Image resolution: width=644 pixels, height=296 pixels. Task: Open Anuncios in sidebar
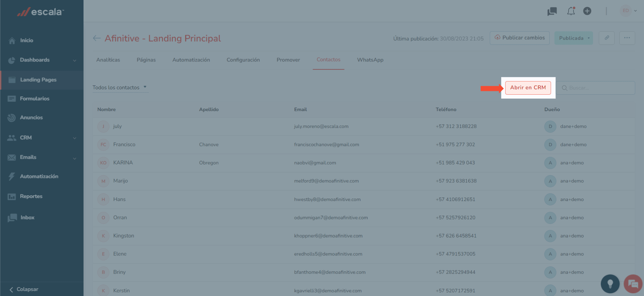click(31, 117)
